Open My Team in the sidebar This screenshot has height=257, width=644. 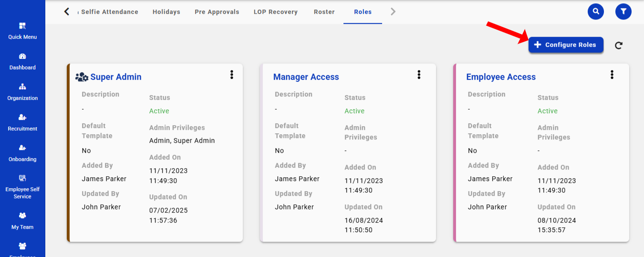click(22, 221)
